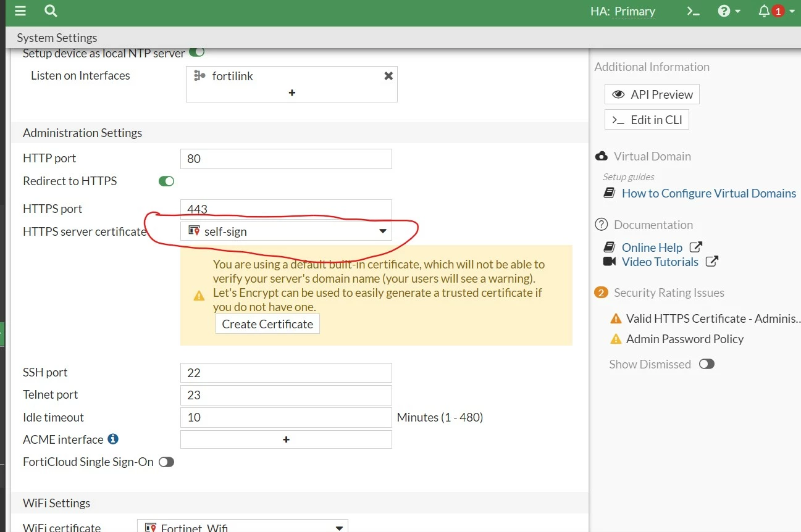The image size is (801, 532).
Task: Click the Virtual Domain cloud icon
Action: pos(602,156)
